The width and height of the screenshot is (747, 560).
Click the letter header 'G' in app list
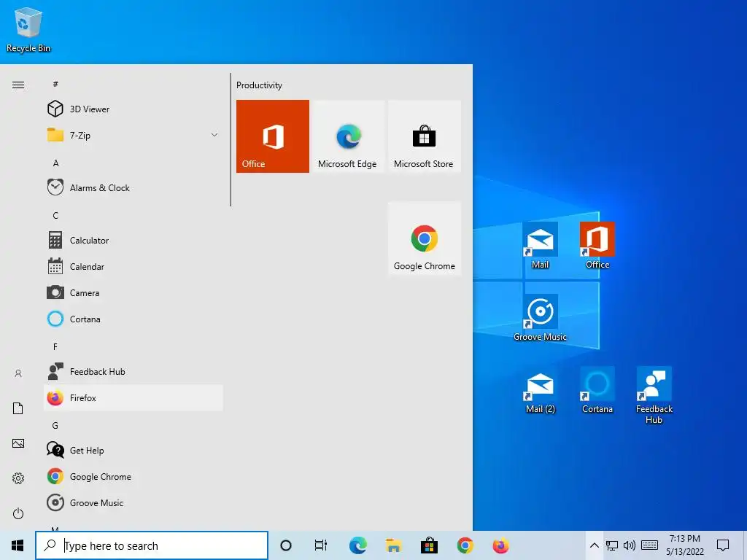pyautogui.click(x=55, y=425)
